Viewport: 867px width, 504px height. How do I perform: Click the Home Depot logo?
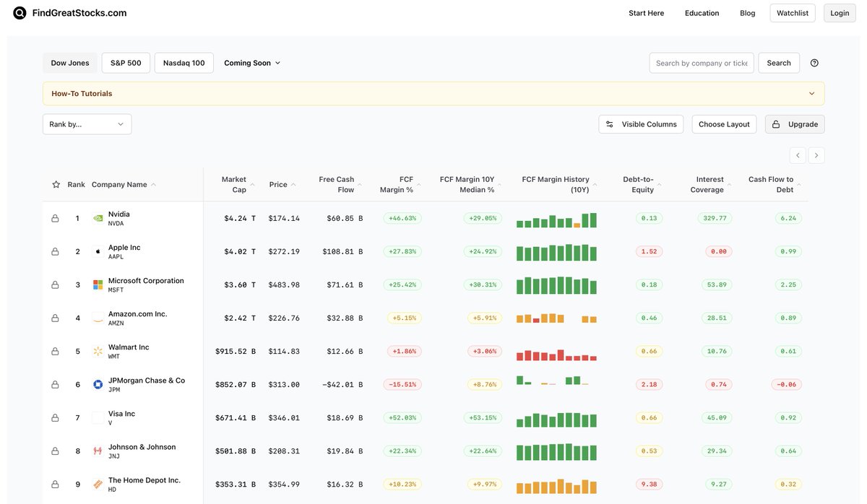98,484
